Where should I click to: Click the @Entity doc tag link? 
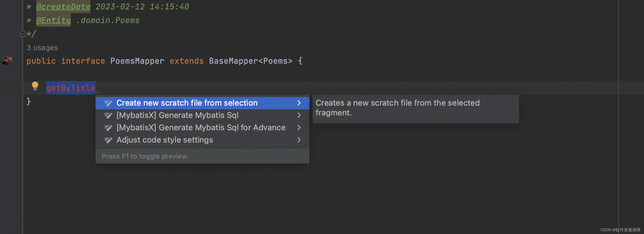[54, 20]
